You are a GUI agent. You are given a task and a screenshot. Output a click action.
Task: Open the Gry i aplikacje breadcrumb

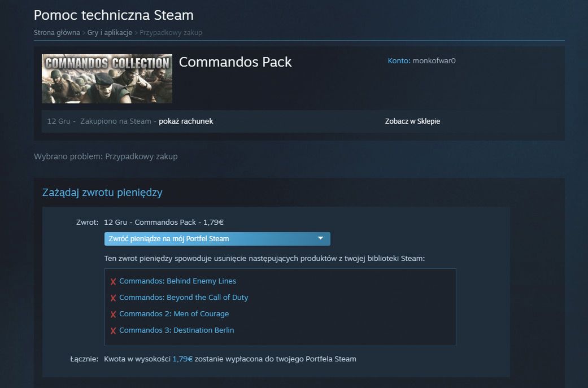click(110, 33)
